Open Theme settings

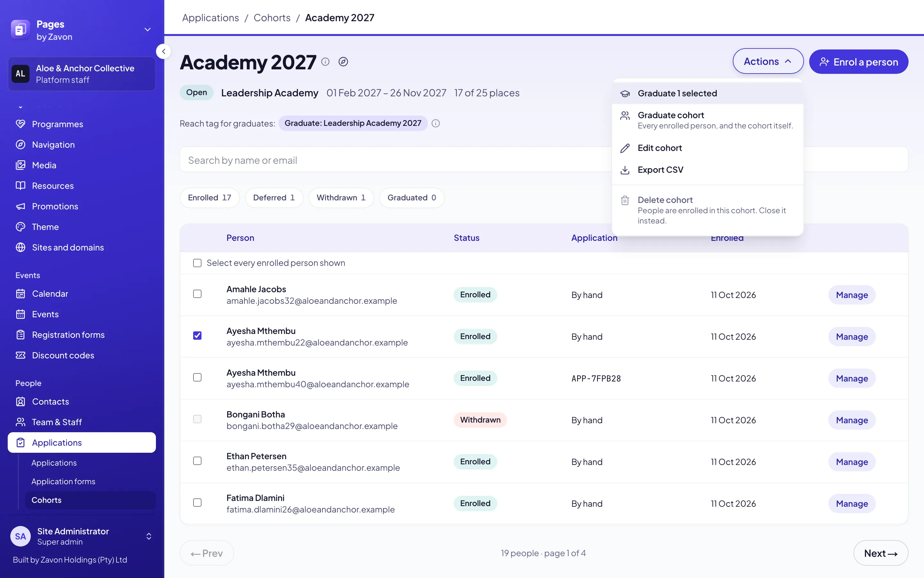tap(82, 227)
